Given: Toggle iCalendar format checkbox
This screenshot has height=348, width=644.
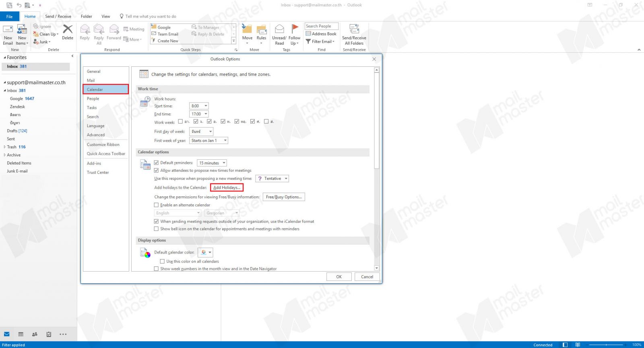Looking at the screenshot, I should click(156, 222).
